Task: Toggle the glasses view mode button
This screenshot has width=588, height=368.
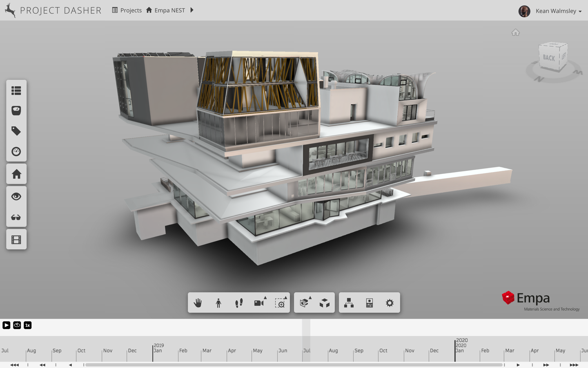Action: coord(16,218)
